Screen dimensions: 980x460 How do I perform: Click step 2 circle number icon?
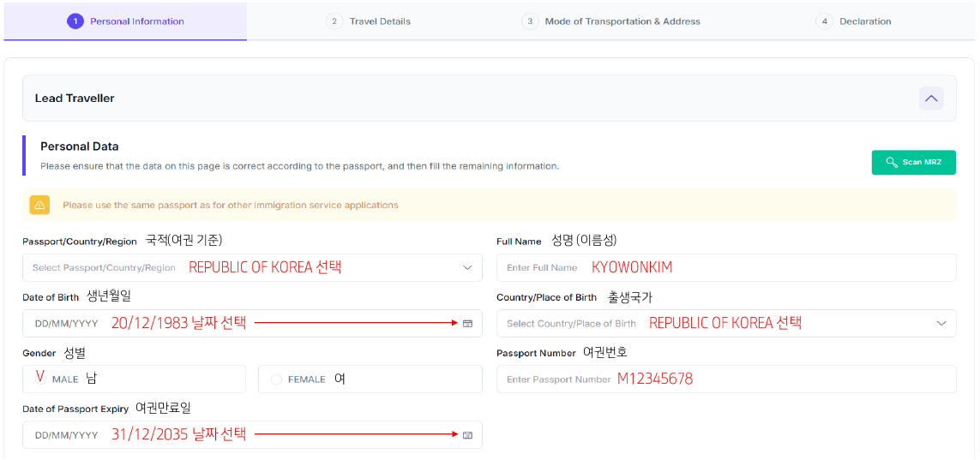(x=334, y=21)
